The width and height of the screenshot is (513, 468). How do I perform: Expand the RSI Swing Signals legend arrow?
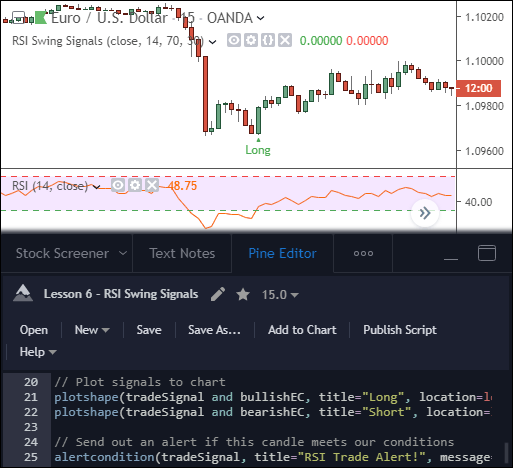click(x=212, y=42)
